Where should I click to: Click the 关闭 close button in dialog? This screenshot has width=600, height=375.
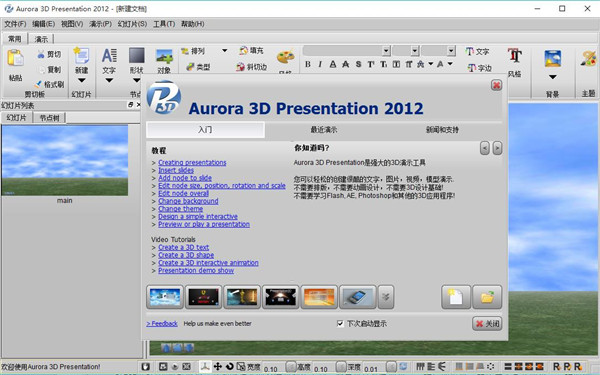(487, 324)
